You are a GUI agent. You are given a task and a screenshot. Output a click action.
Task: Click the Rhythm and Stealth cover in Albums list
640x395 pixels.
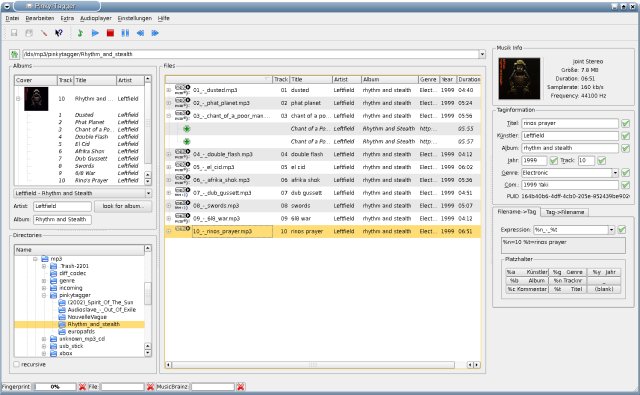pyautogui.click(x=36, y=98)
